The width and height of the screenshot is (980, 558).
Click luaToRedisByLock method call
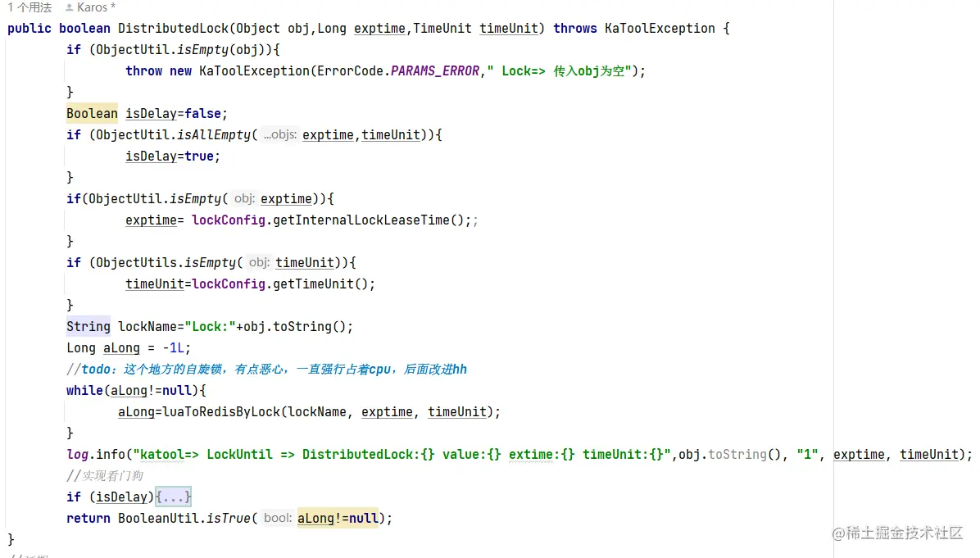[x=221, y=412]
